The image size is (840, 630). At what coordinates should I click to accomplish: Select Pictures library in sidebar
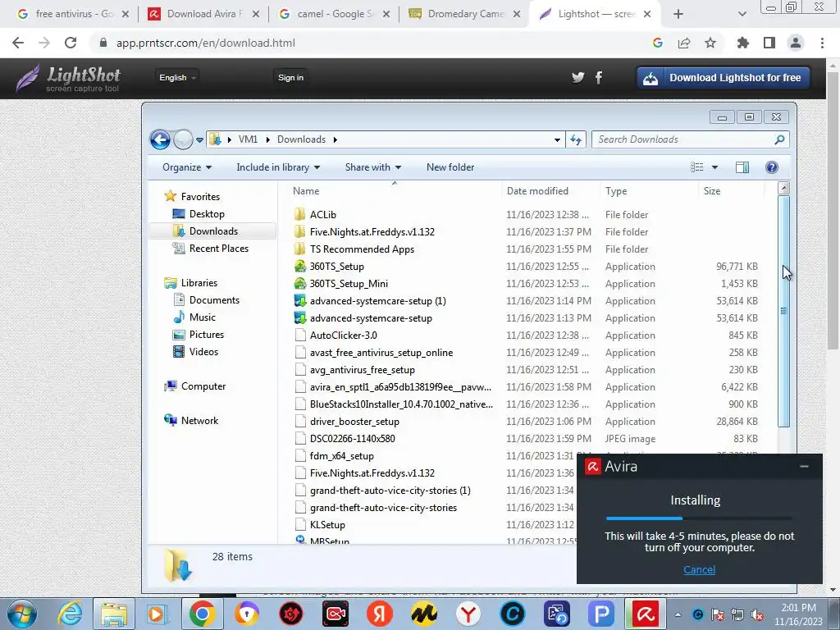[206, 335]
